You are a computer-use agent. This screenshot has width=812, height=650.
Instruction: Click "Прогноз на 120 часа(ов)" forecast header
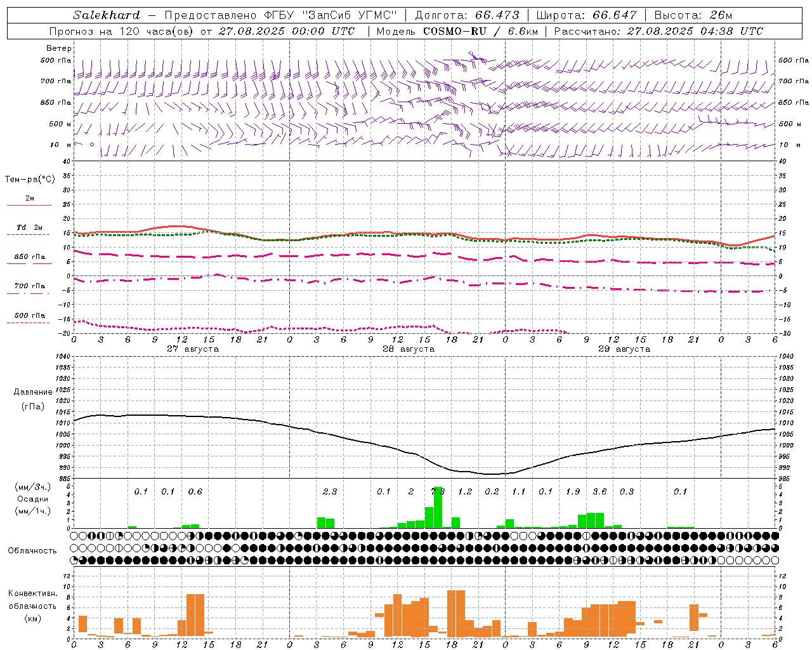(122, 31)
